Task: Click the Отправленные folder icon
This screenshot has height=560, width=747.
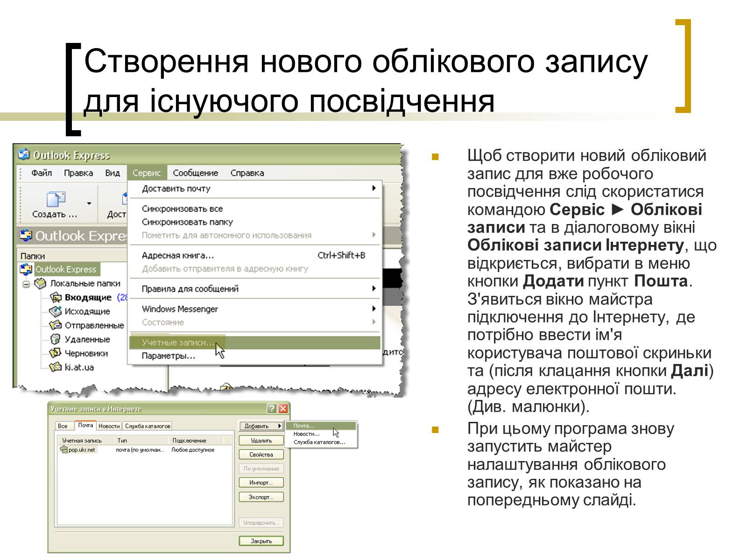Action: 56,325
